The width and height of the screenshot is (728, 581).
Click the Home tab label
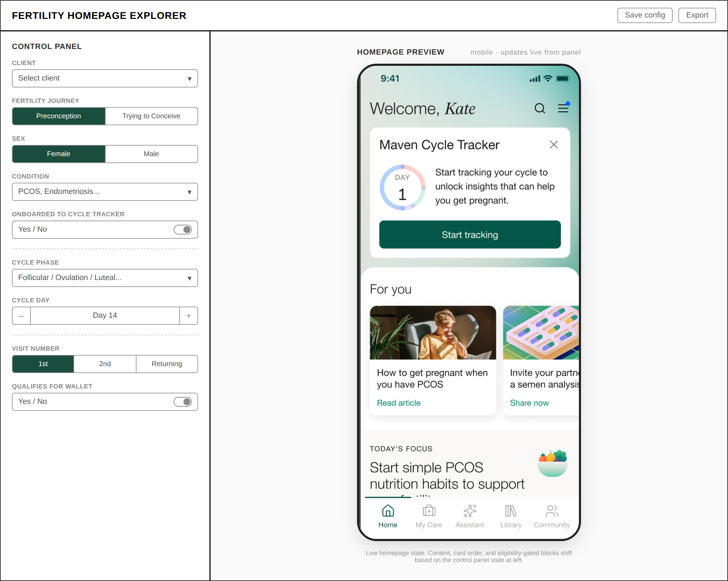tap(388, 525)
